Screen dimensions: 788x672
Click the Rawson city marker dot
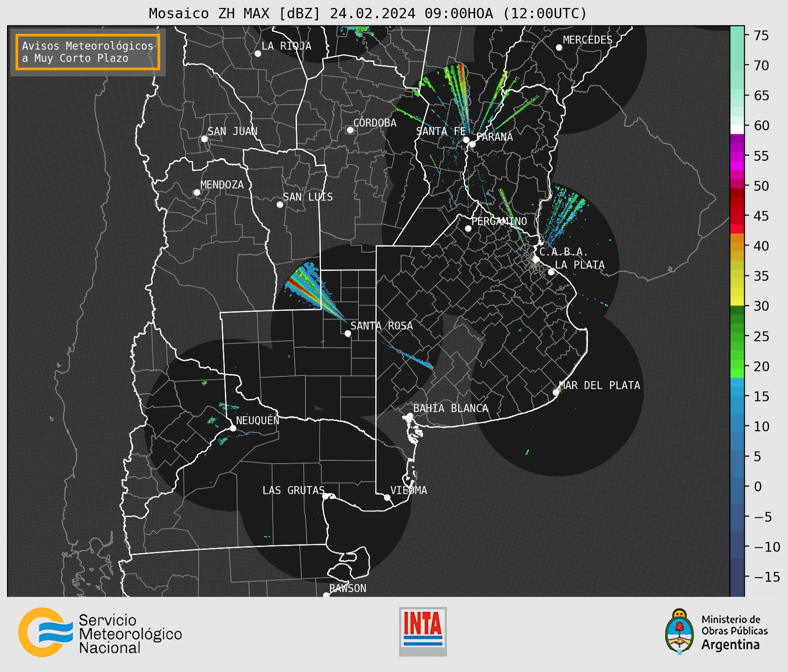(326, 595)
